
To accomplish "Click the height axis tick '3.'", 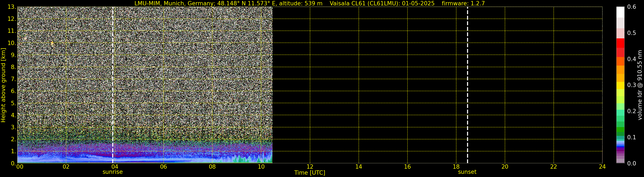I will (x=13, y=127).
